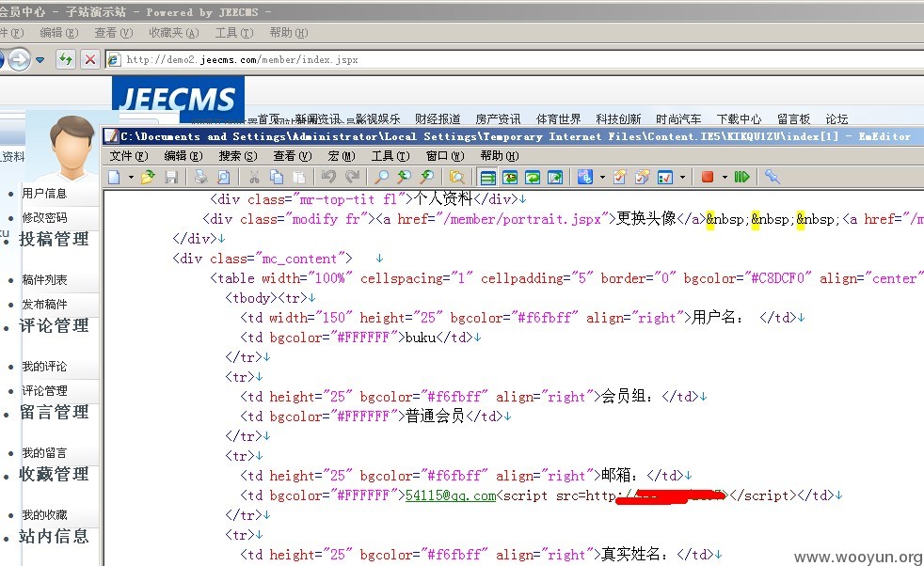Screen dimensions: 924x566
Task: Click the green run macro icon
Action: coord(741,177)
